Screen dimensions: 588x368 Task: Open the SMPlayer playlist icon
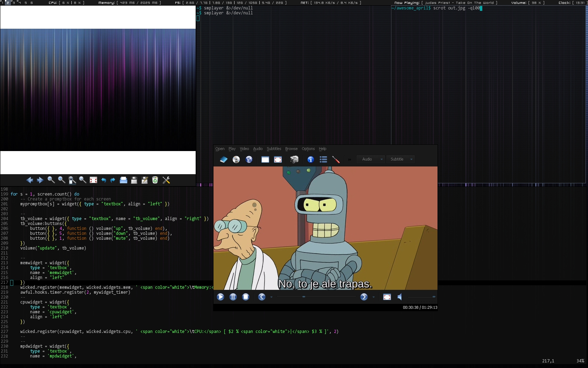tap(323, 159)
